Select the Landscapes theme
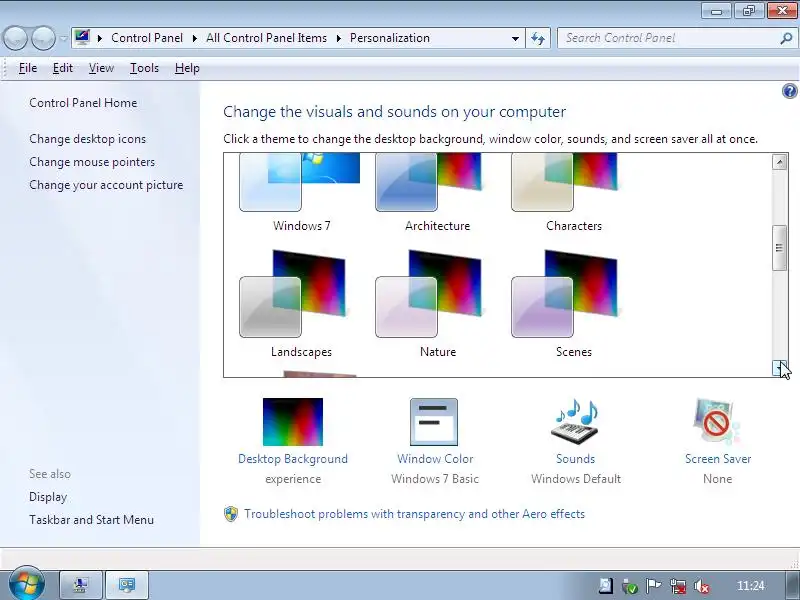Screen dimensions: 800x600 [301, 304]
